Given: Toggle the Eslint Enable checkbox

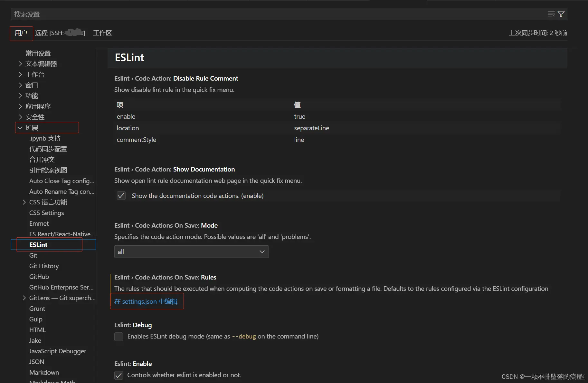Looking at the screenshot, I should click(119, 375).
